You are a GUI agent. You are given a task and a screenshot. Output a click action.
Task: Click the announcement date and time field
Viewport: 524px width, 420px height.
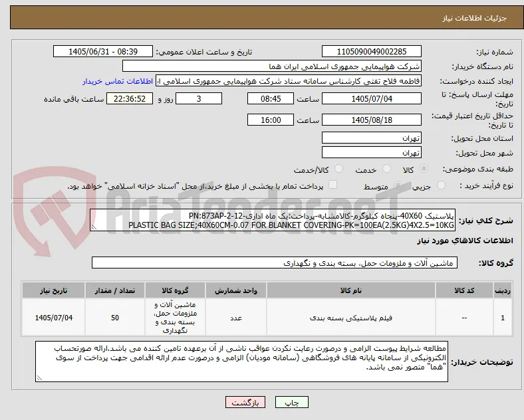point(103,52)
